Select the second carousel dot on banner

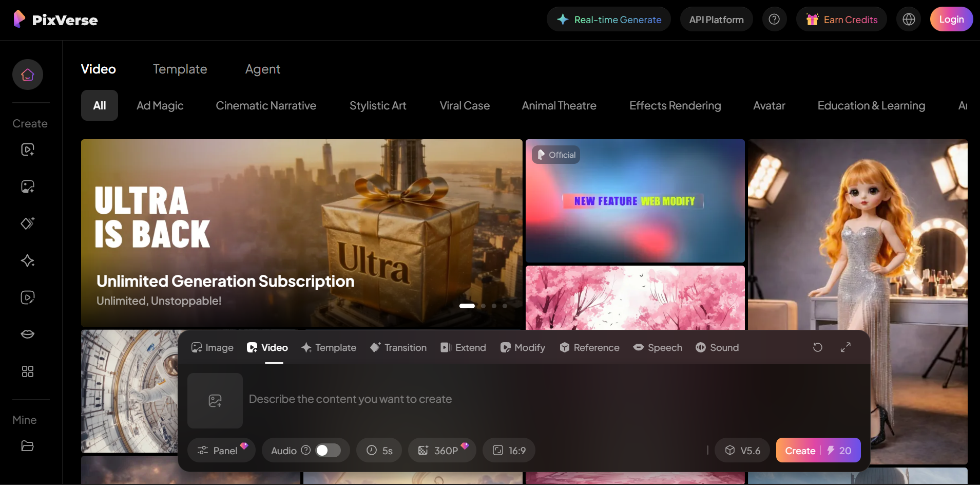483,306
